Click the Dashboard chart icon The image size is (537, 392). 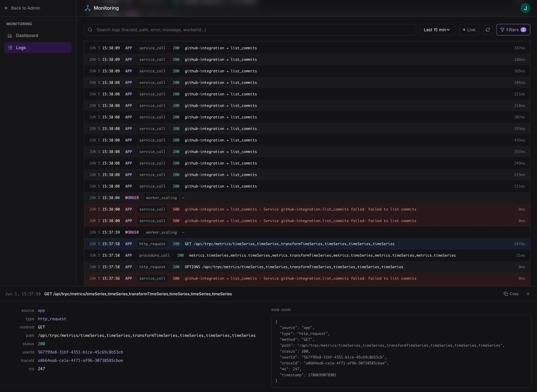coord(10,35)
